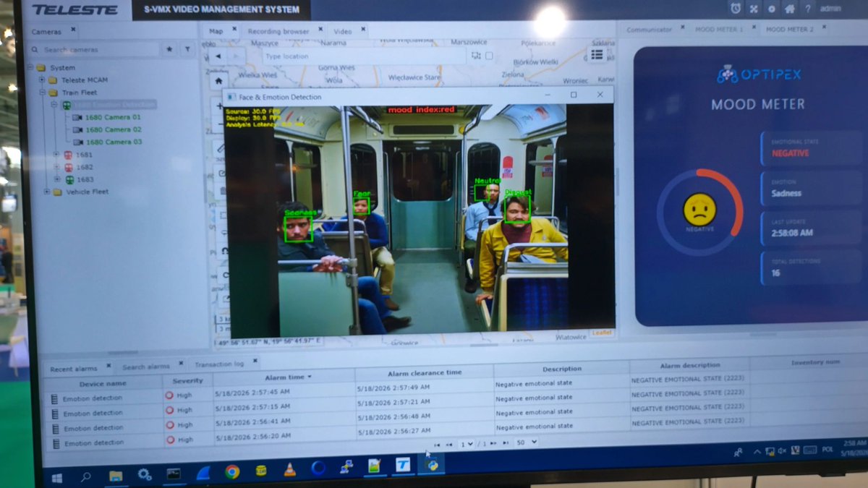This screenshot has width=868, height=488.
Task: Select 1680 Camera 03 in the tree
Action: (113, 142)
